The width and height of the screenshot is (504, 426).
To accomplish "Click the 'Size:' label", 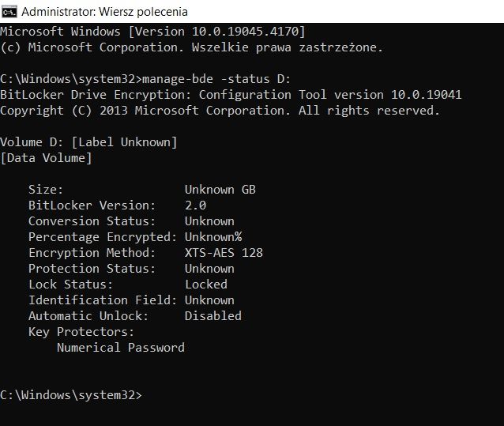I will coord(46,190).
